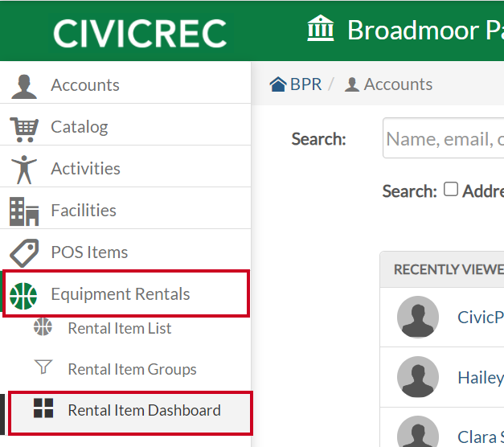Click the CivicP recently viewed avatar
This screenshot has height=447, width=504.
418,317
